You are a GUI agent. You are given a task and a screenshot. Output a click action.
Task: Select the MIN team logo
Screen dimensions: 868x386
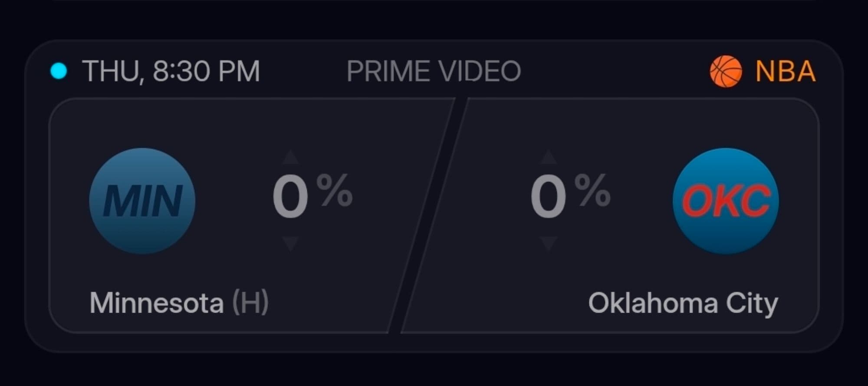(x=142, y=201)
